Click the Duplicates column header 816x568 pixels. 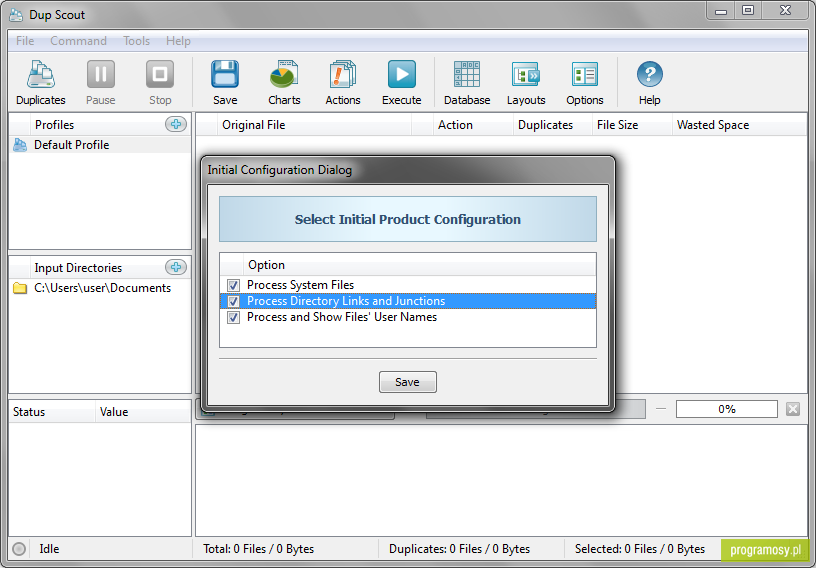(553, 125)
